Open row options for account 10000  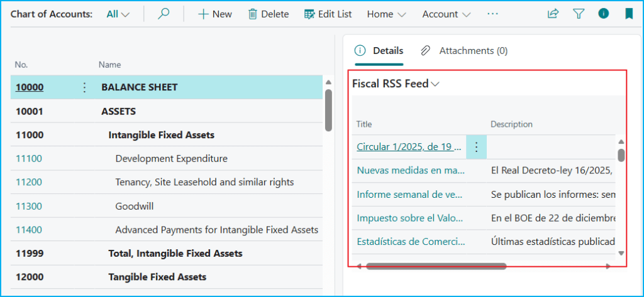85,87
